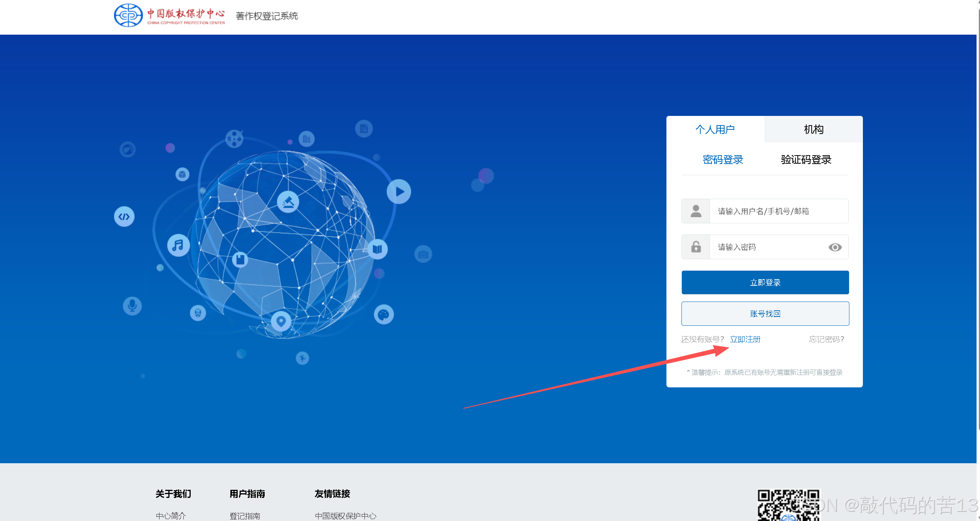This screenshot has width=980, height=521.
Task: Click the microphone icon bubble
Action: point(132,306)
